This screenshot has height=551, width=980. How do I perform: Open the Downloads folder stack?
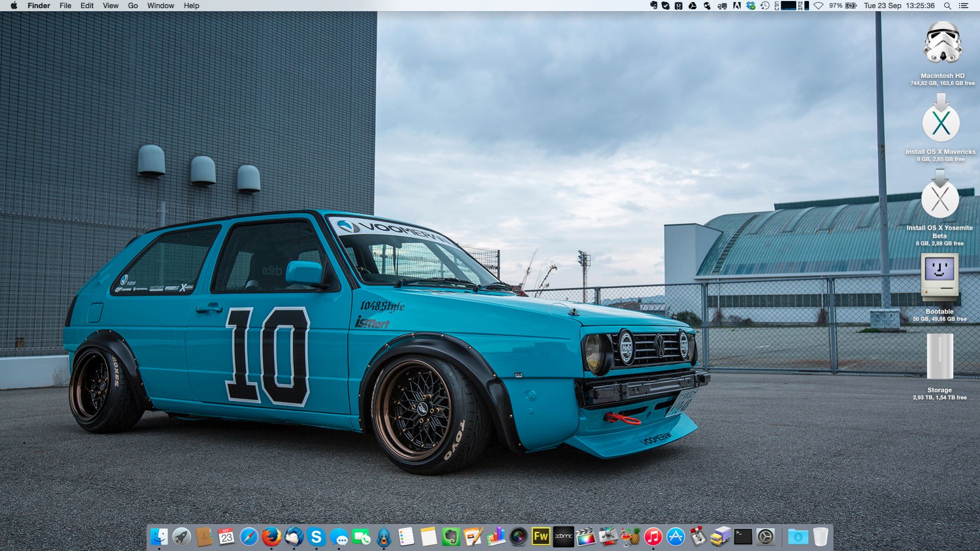798,537
